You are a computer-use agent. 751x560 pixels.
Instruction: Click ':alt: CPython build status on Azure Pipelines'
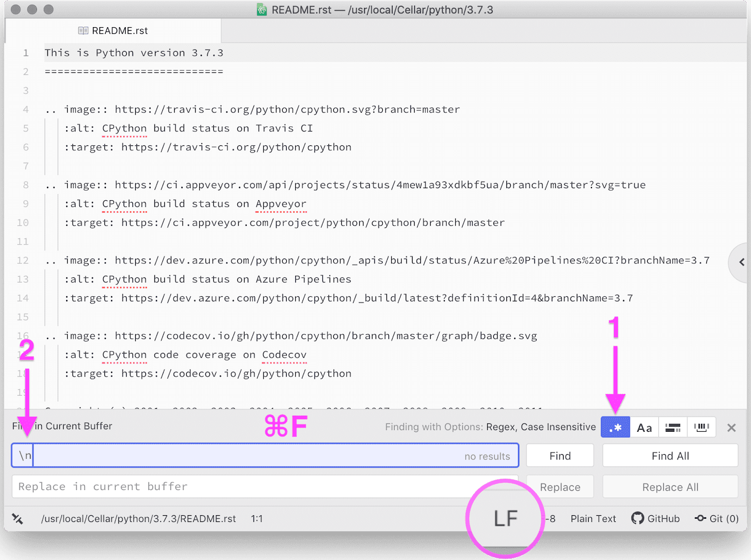point(208,279)
